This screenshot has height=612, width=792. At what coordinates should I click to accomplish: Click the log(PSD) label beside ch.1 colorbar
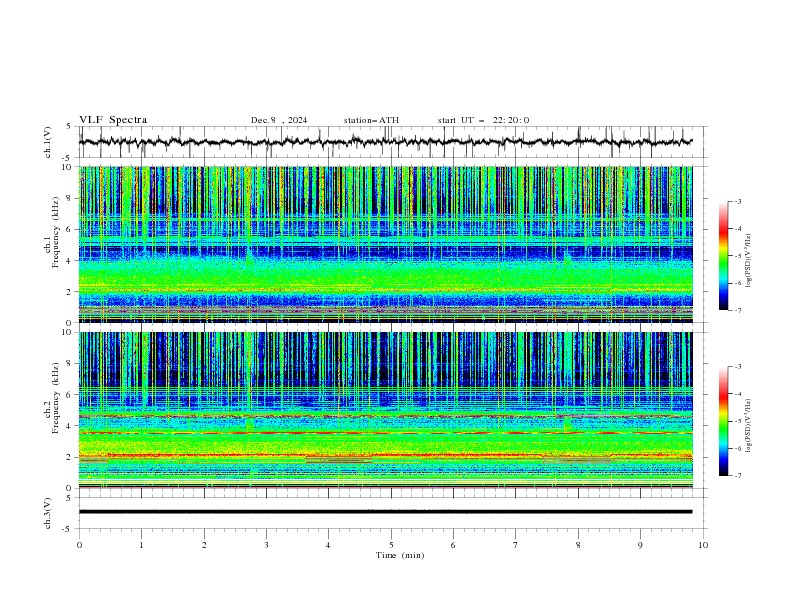749,261
